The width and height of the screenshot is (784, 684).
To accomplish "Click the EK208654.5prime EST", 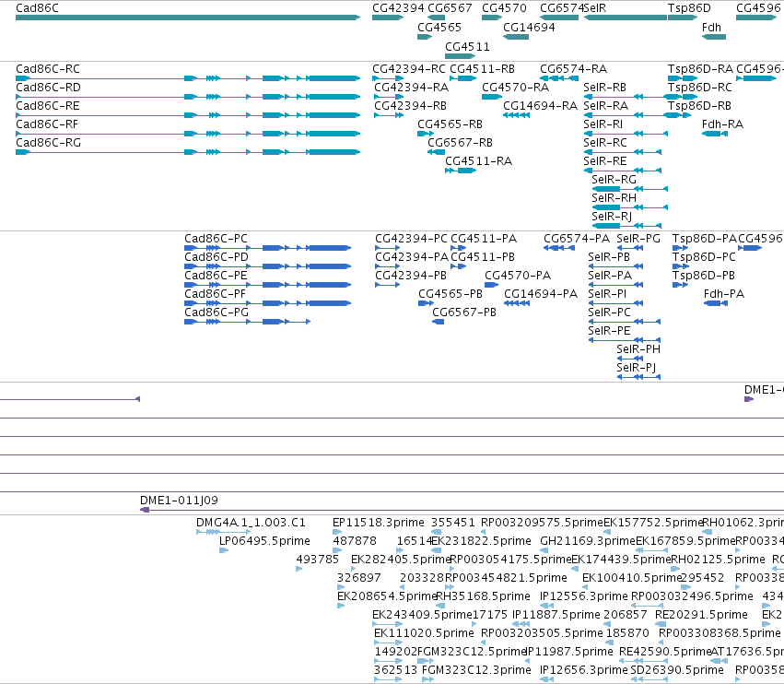I will coord(341,606).
